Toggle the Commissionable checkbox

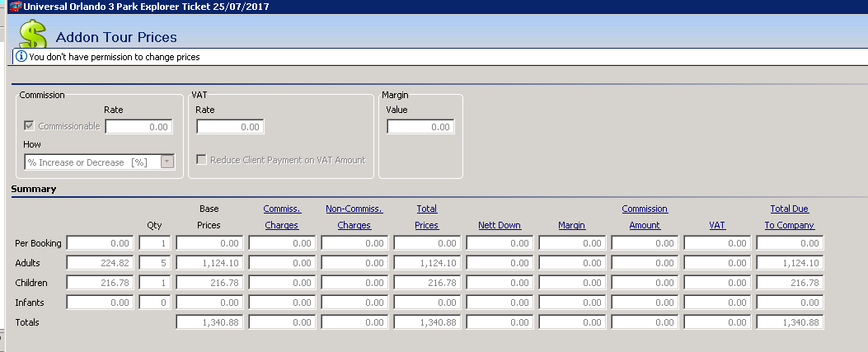[x=29, y=125]
